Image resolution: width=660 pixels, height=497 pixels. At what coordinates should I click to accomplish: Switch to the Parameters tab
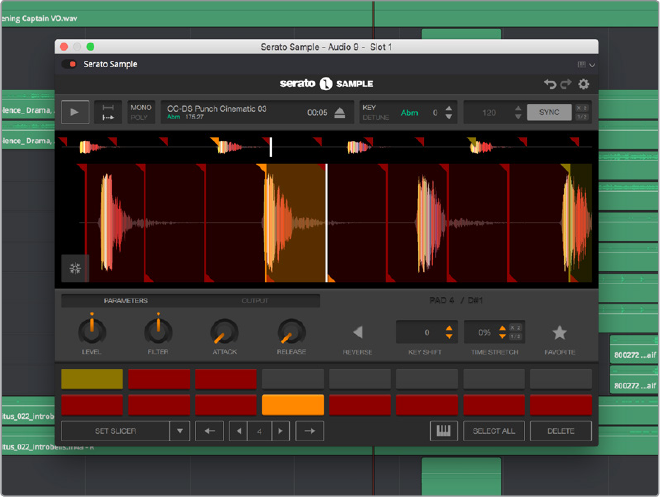coord(126,300)
